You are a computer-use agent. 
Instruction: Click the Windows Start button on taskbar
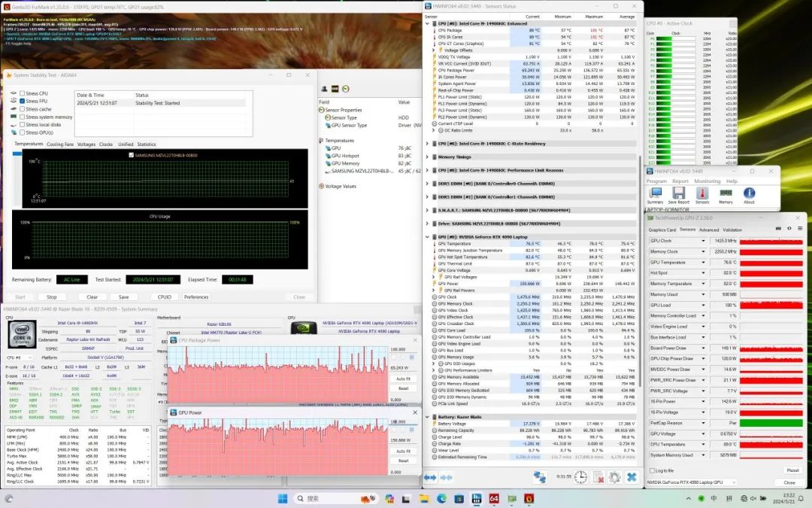pos(283,498)
